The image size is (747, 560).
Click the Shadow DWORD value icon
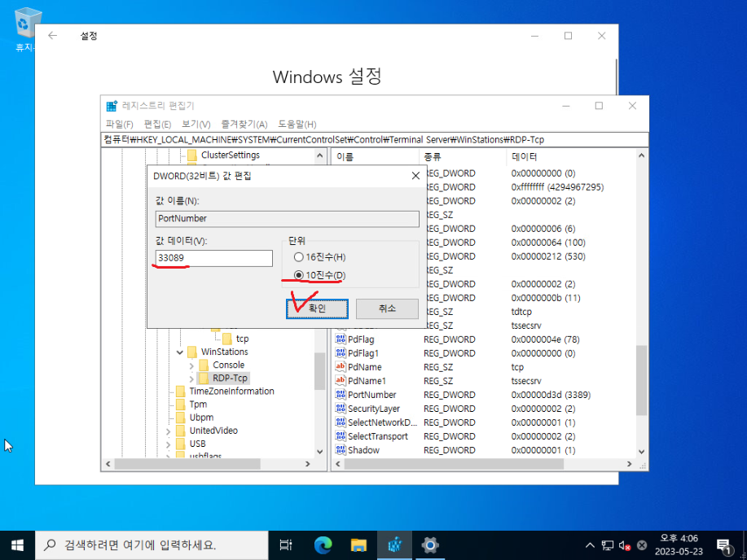click(x=341, y=450)
